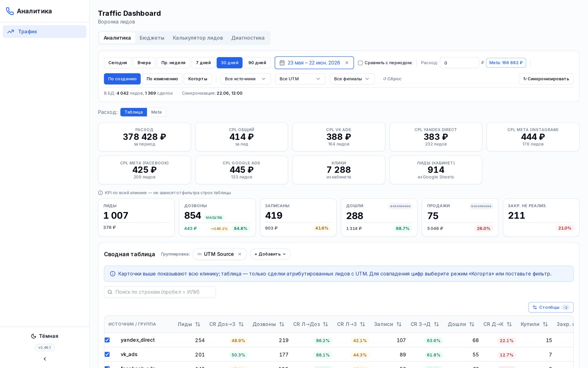Viewport: 588px width, 368px height.
Task: Click the 68.7% badge on Дошли card
Action: pyautogui.click(x=402, y=229)
